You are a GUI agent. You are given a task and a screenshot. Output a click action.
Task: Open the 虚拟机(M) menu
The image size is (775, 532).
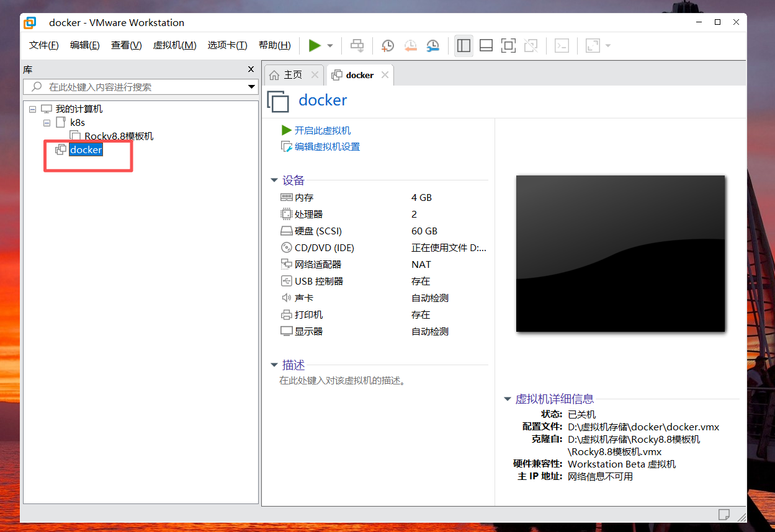click(175, 45)
